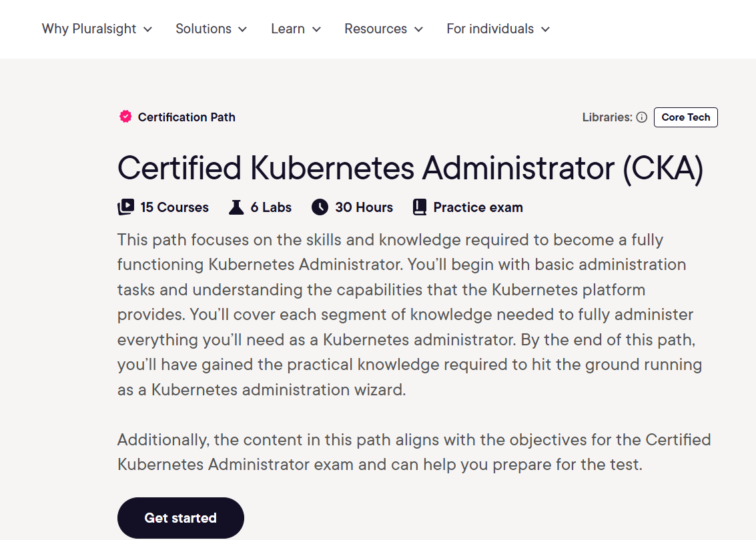The width and height of the screenshot is (756, 540).
Task: Click the hours clock icon
Action: [320, 207]
